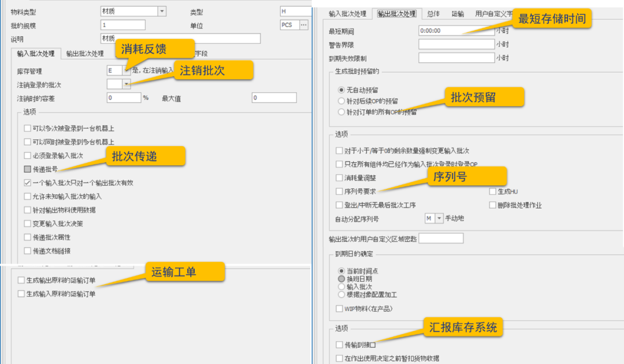Viewport: 624px width, 364px height.
Task: Enable 生成输出原料的运输订单 checkbox
Action: (21, 280)
